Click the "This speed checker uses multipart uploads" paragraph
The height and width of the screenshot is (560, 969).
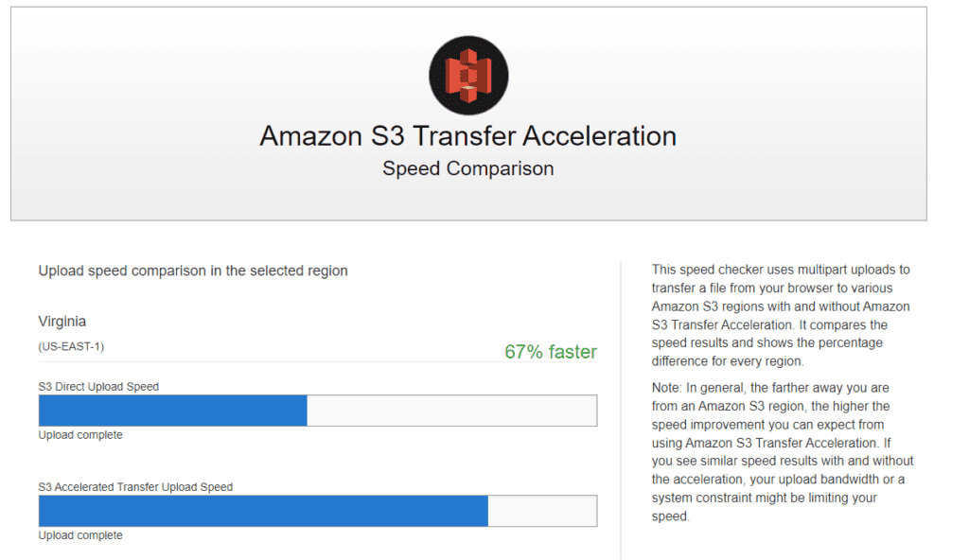(x=781, y=316)
